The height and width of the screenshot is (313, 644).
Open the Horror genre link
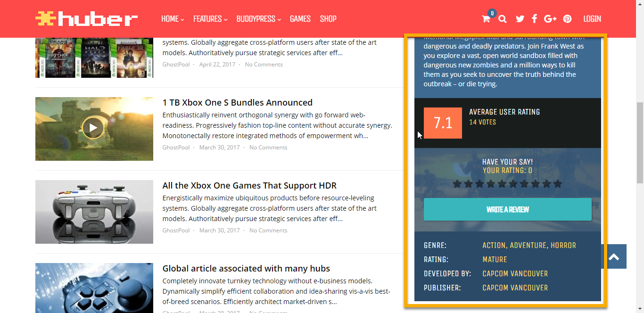point(563,245)
